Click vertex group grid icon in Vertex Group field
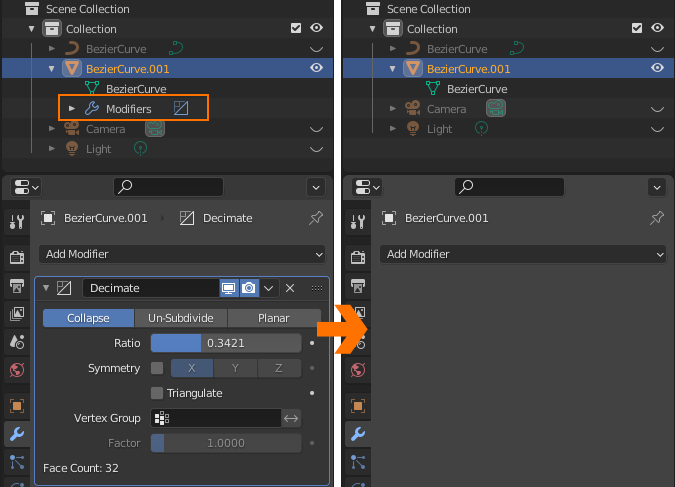This screenshot has height=487, width=675. (x=162, y=418)
